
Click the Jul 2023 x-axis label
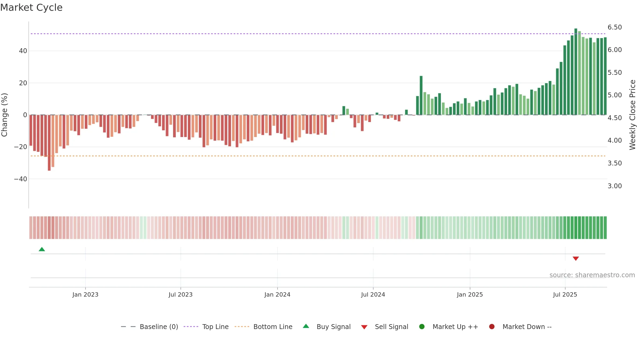click(181, 294)
